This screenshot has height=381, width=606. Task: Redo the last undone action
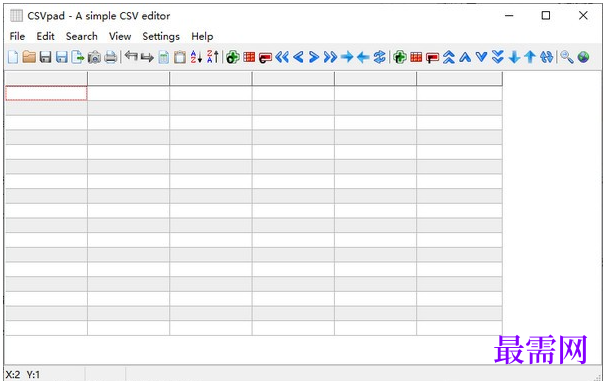147,58
